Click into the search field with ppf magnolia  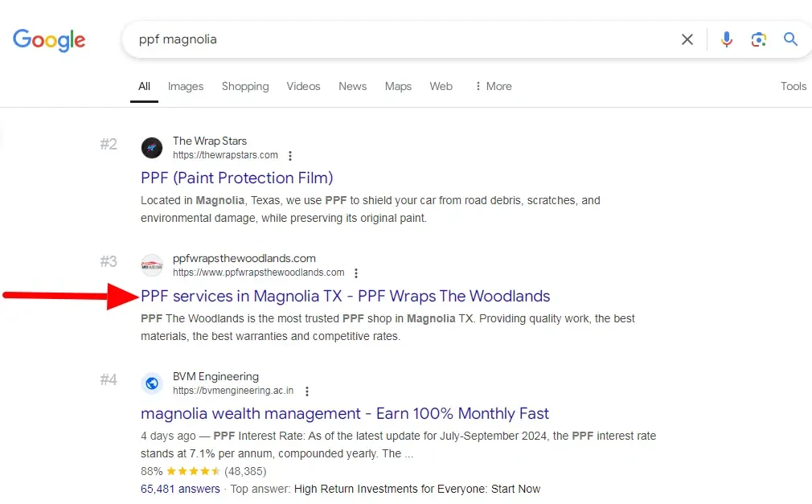click(402, 39)
